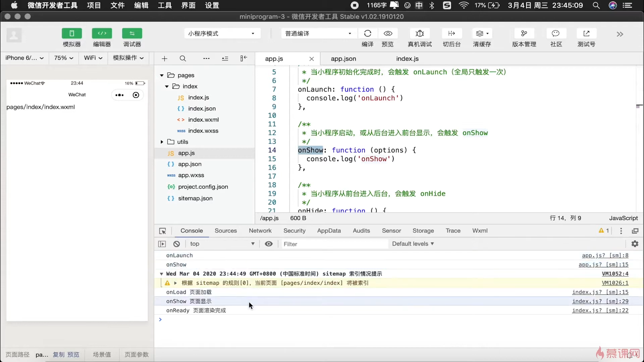Open index.wxss in file tree
Image resolution: width=644 pixels, height=362 pixels.
click(x=203, y=131)
